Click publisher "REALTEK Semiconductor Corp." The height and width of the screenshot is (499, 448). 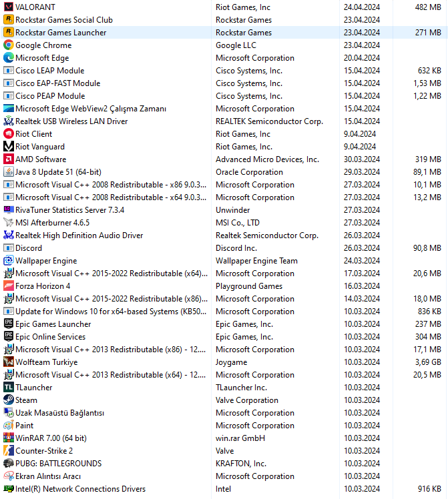(269, 121)
